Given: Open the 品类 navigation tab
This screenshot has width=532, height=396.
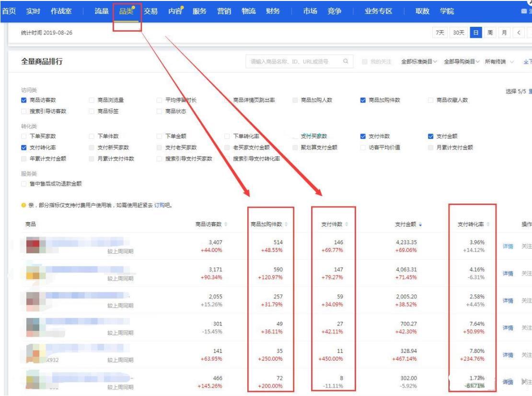Looking at the screenshot, I should pyautogui.click(x=127, y=11).
